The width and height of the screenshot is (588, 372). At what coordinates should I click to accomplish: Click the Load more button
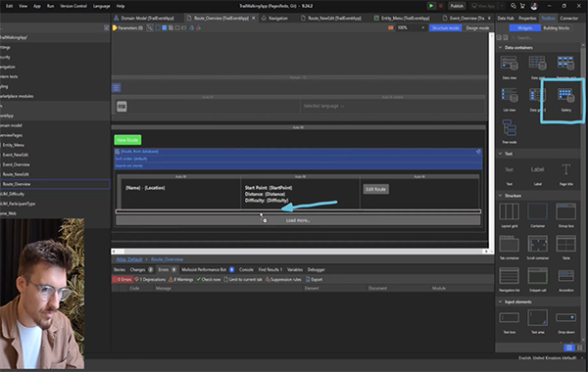pos(298,220)
